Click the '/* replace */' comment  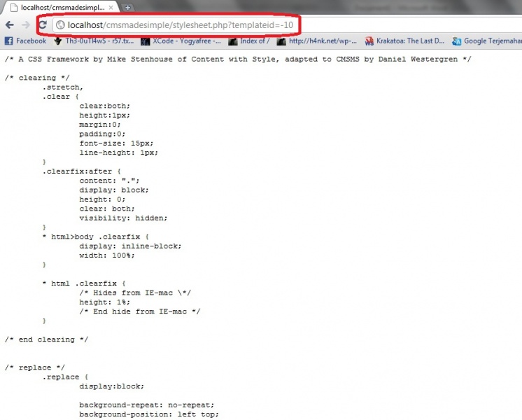tap(35, 367)
